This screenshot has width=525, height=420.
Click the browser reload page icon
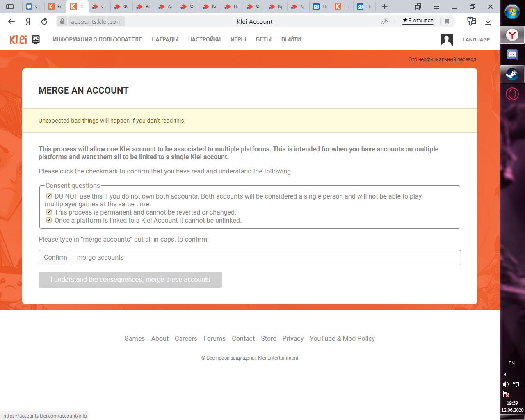(x=44, y=21)
